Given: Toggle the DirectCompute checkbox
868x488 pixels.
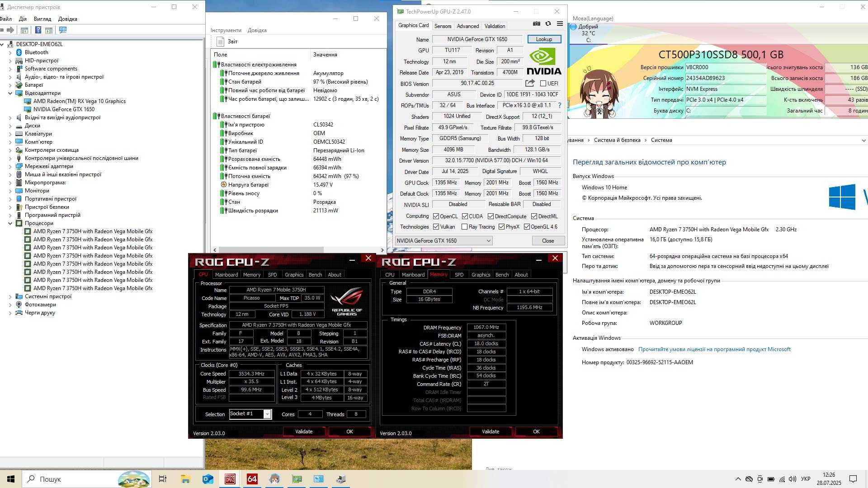Looking at the screenshot, I should click(x=491, y=216).
